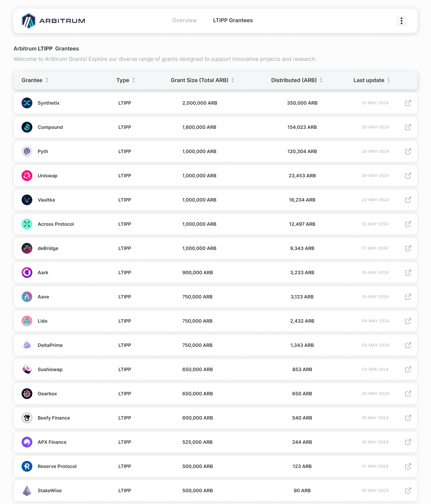Click the Arbitrum logo in header
431x504 pixels.
coord(53,21)
